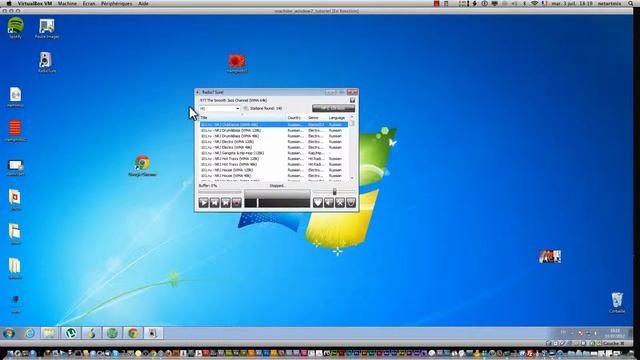Click the rightmost round button in the player controls
The image size is (640, 360).
coord(351,202)
